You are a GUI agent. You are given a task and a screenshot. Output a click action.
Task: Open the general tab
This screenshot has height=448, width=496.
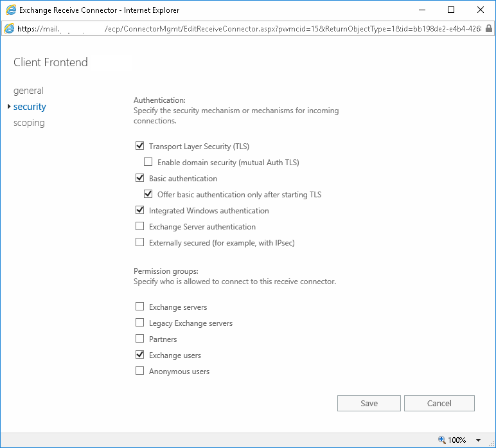[28, 91]
